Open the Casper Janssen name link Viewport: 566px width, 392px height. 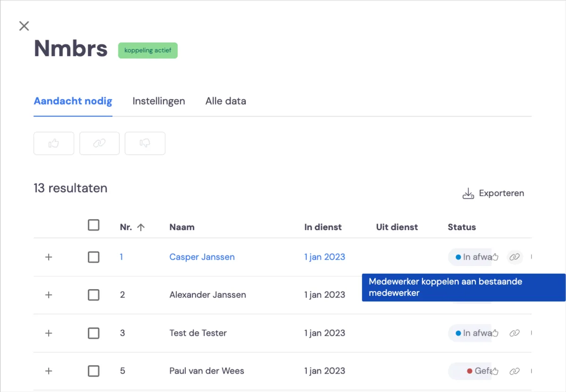pos(202,257)
